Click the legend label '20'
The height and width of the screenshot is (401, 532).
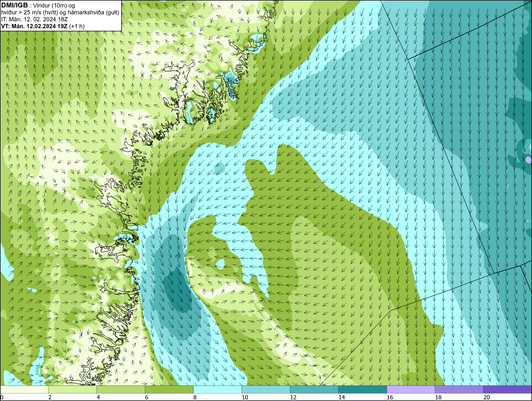point(487,397)
